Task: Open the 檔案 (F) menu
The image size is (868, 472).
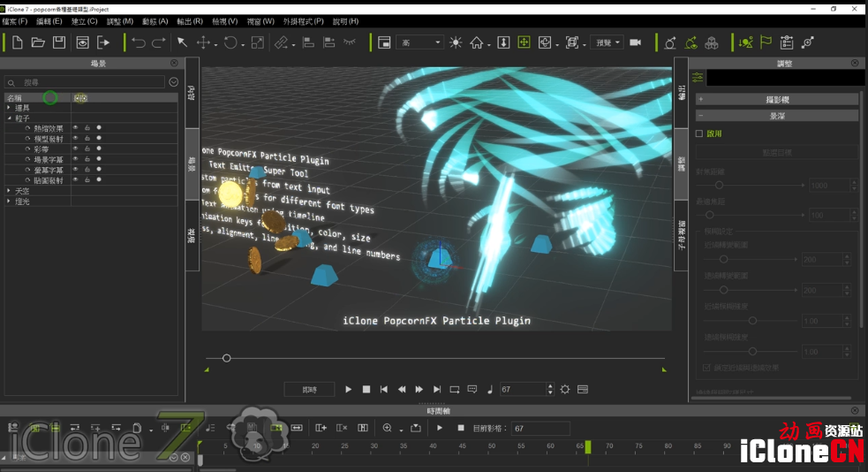Action: [x=15, y=21]
